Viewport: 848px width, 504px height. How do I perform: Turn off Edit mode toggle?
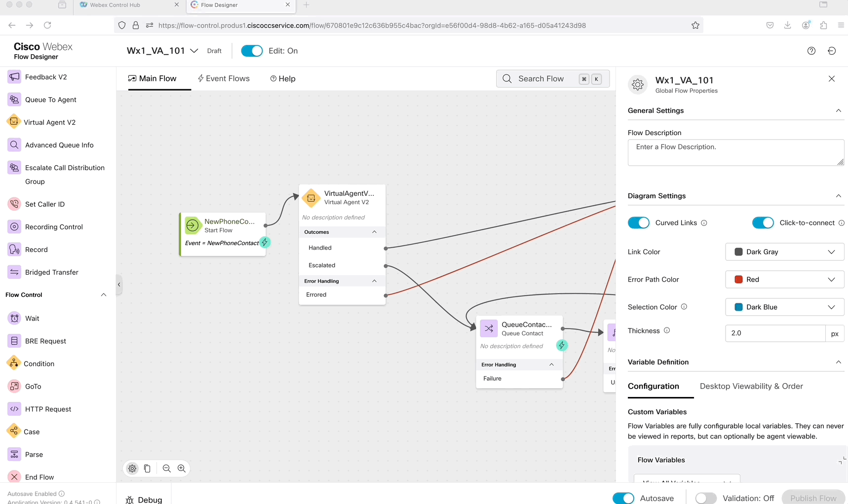pyautogui.click(x=252, y=51)
